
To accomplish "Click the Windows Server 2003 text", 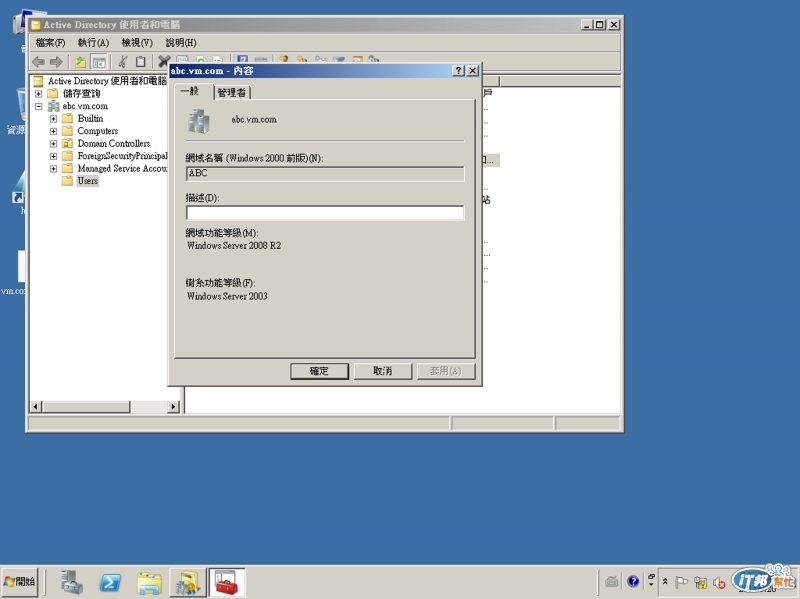I will 227,296.
